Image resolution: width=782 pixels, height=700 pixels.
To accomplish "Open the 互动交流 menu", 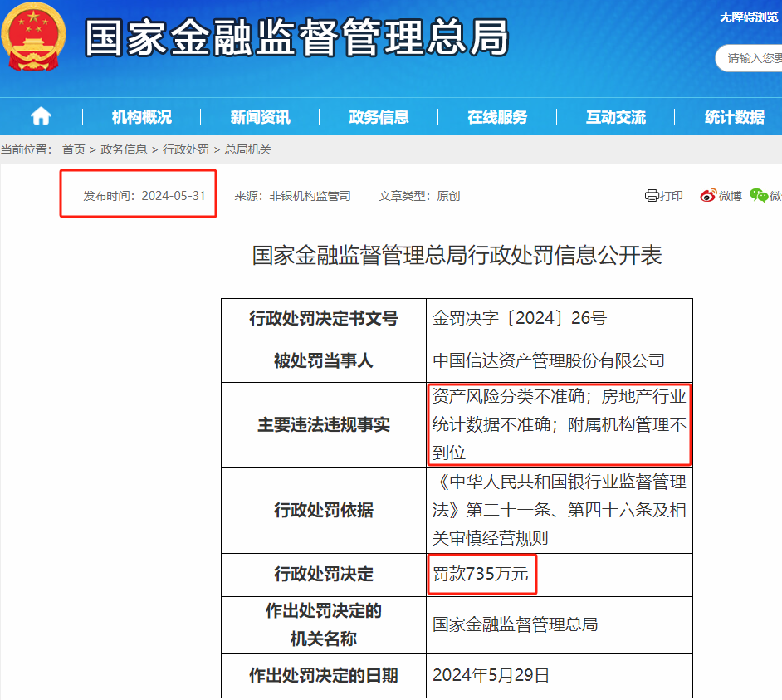I will (615, 116).
